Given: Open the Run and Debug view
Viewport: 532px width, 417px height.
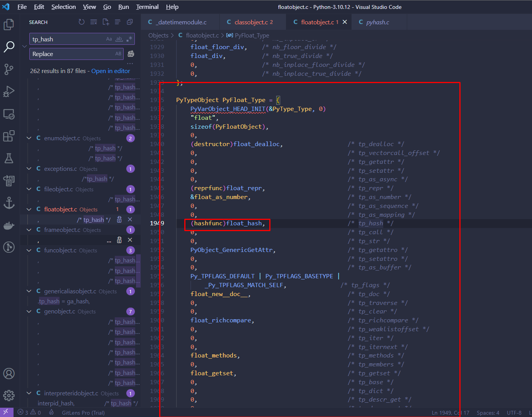Looking at the screenshot, I should coord(8,92).
